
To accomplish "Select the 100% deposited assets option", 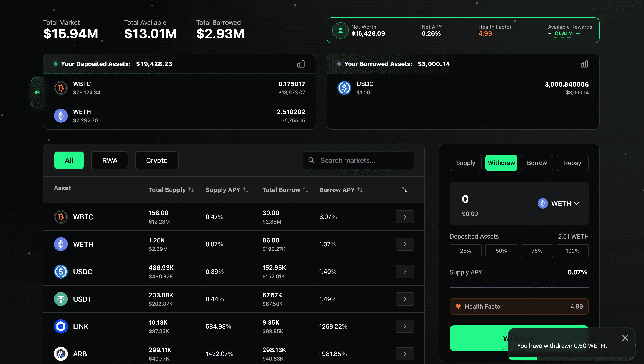I will (x=572, y=250).
